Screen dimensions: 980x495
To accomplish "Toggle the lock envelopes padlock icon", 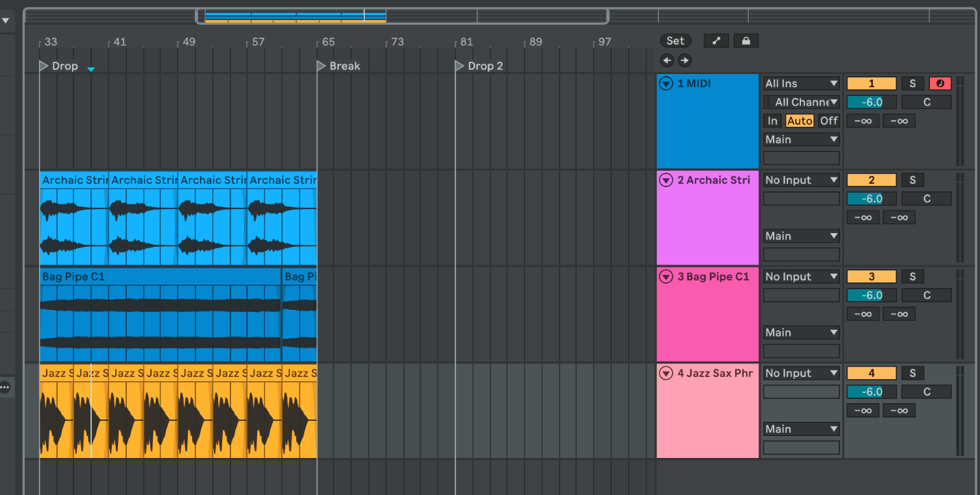I will 745,40.
